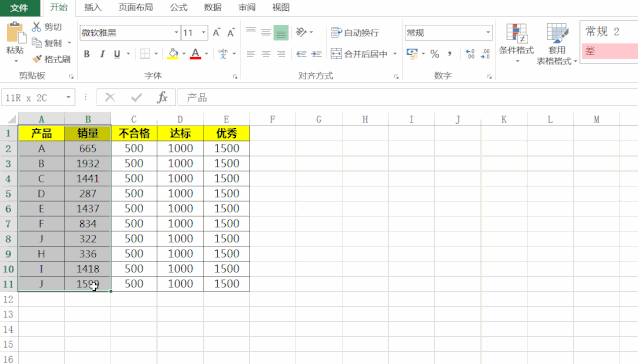Open alignment dialog launcher in 对齐方式 group
638x364 pixels.
pyautogui.click(x=396, y=76)
